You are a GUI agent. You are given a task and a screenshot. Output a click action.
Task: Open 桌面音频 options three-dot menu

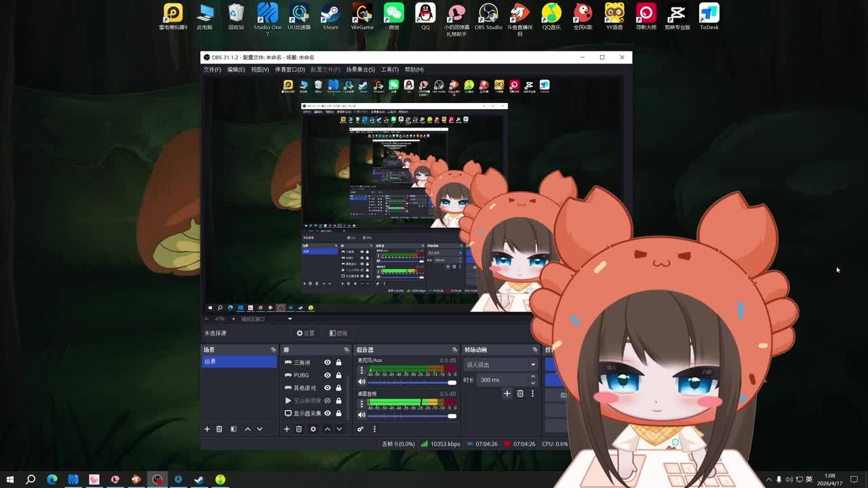point(361,403)
